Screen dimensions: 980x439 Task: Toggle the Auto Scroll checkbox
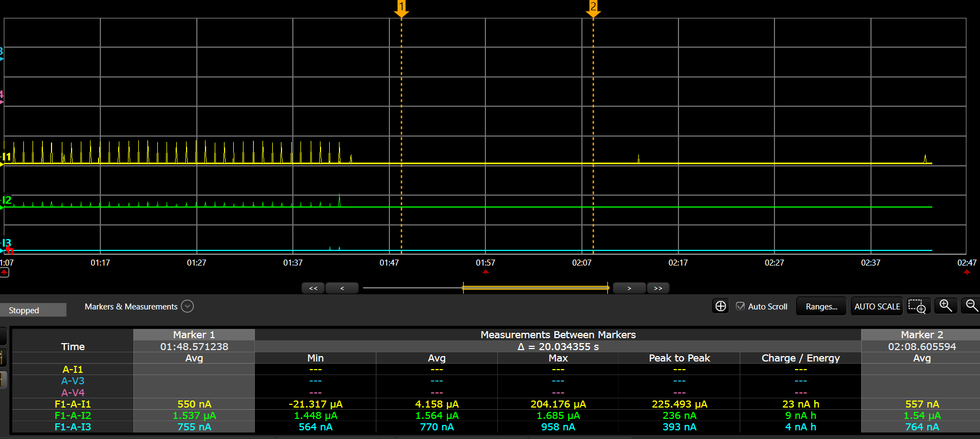(x=740, y=306)
